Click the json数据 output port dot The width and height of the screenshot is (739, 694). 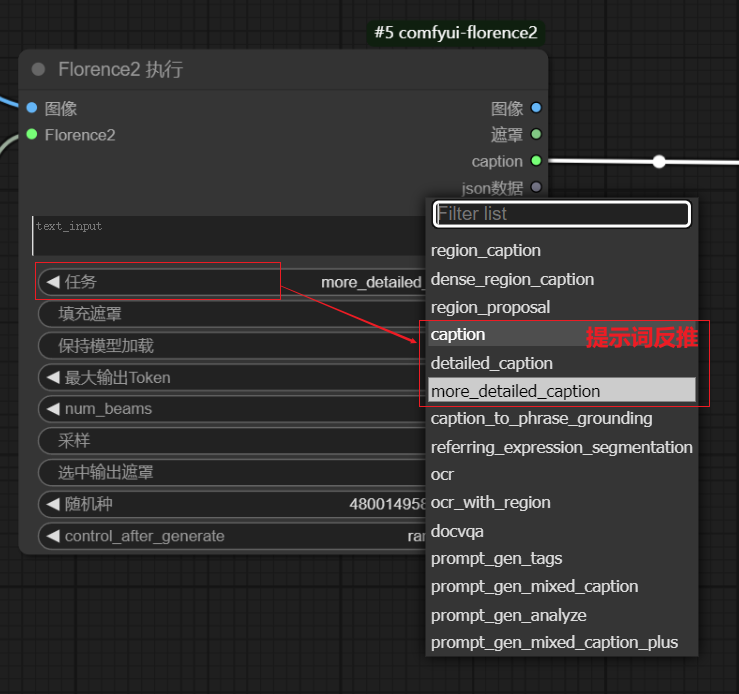[536, 187]
